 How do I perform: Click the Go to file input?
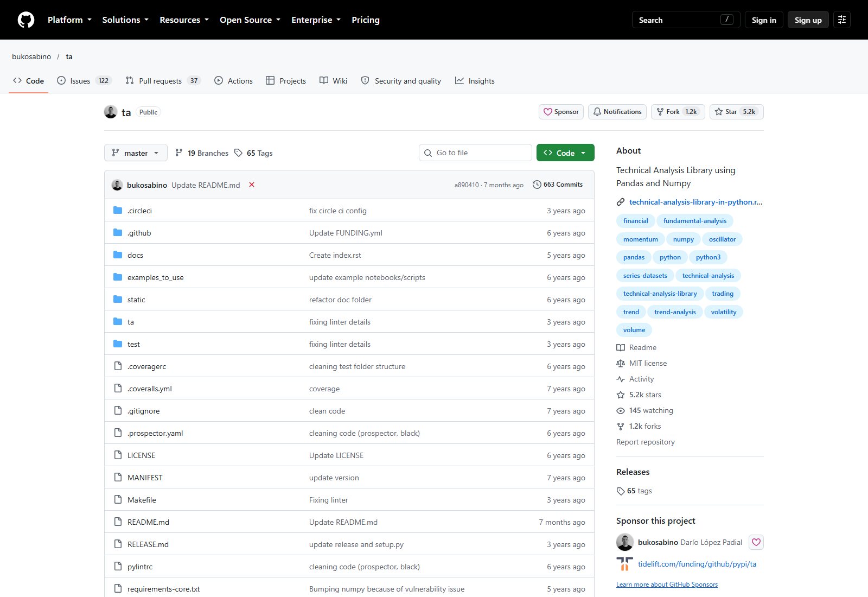(475, 153)
